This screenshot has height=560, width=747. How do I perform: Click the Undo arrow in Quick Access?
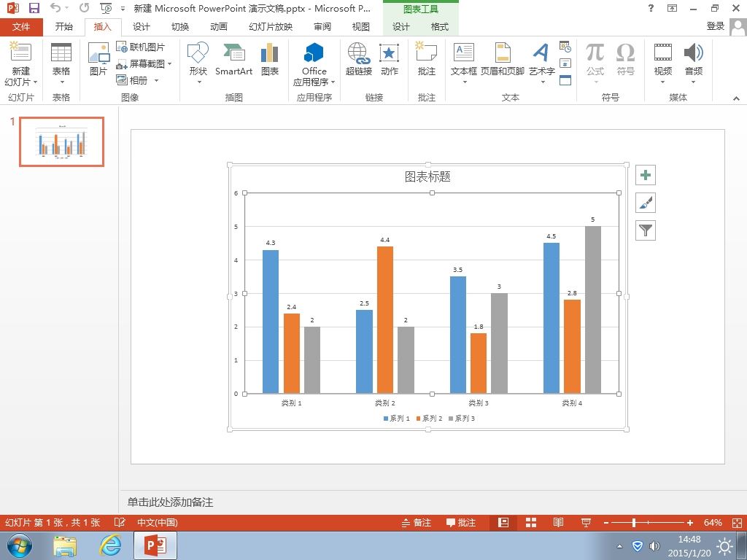click(55, 7)
